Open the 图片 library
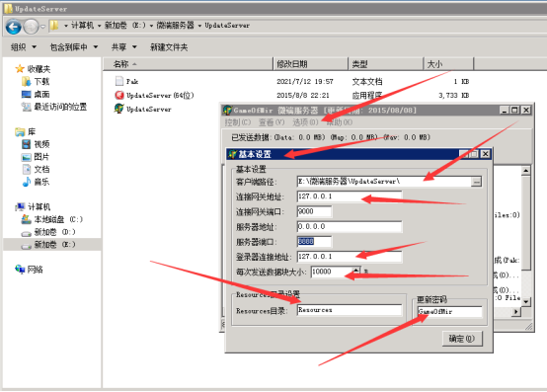Screen dimensions: 547x392 36,157
